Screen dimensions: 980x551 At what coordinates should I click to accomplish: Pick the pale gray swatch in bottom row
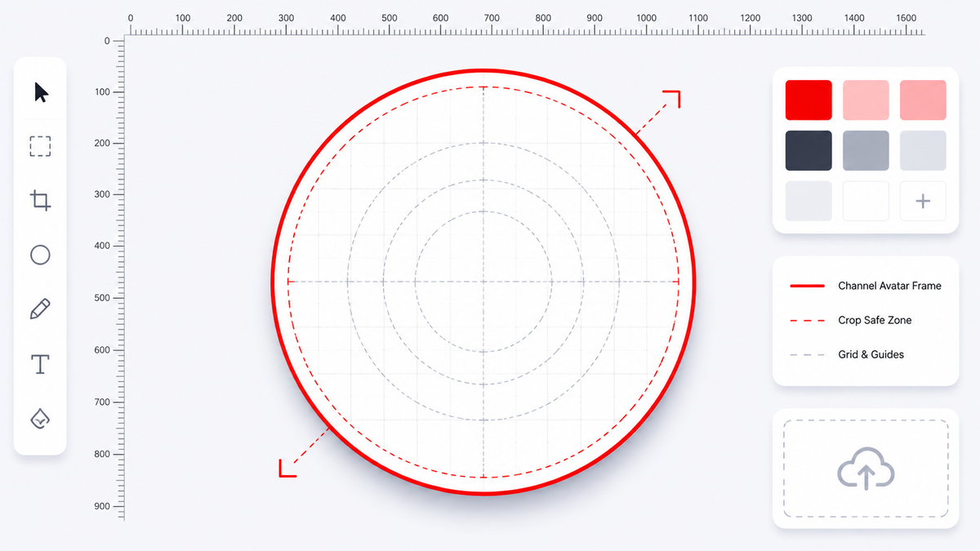click(x=808, y=201)
